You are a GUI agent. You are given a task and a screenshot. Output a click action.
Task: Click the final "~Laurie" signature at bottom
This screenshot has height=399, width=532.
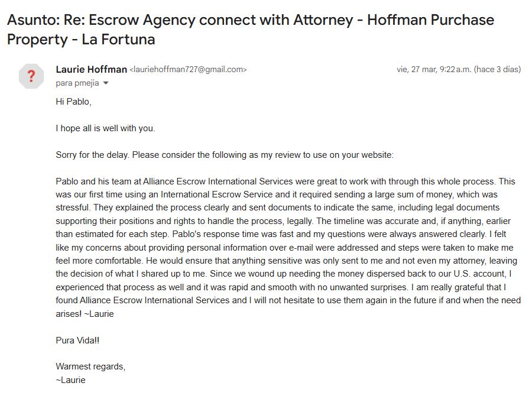click(x=70, y=380)
